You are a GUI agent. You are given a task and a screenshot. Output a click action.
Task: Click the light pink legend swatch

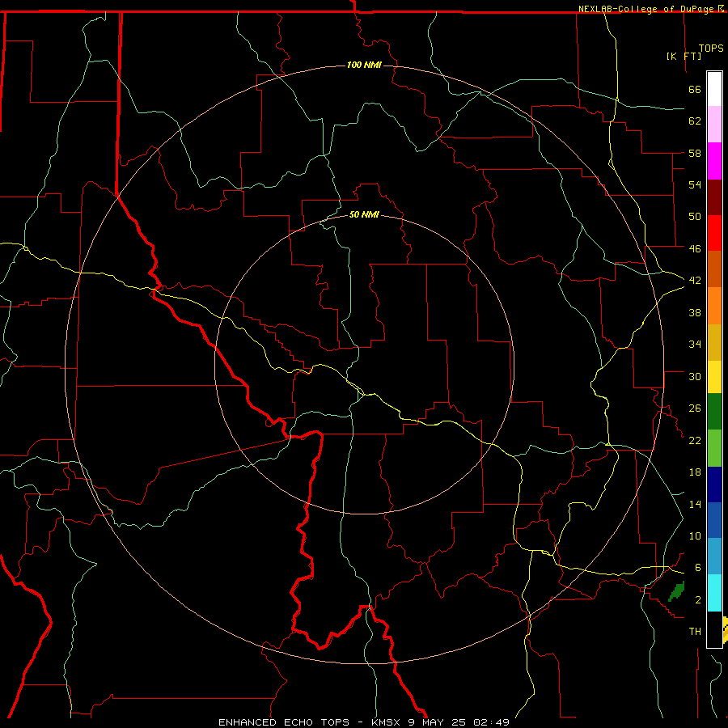(x=714, y=124)
